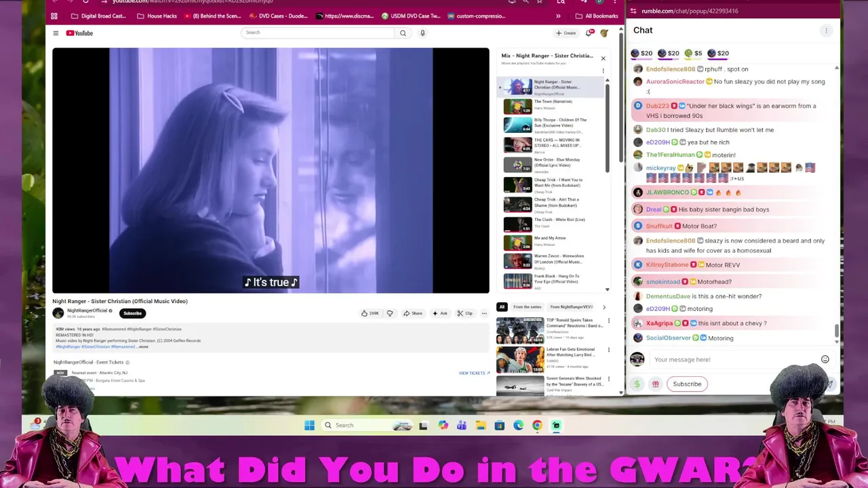This screenshot has width=868, height=488.
Task: Open more actions ellipsis under video
Action: [484, 313]
